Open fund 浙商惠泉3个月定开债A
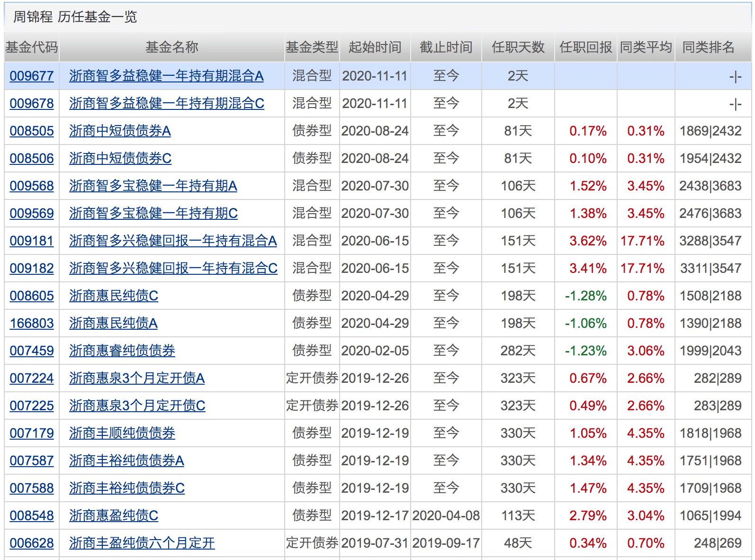The width and height of the screenshot is (755, 560). tap(137, 378)
